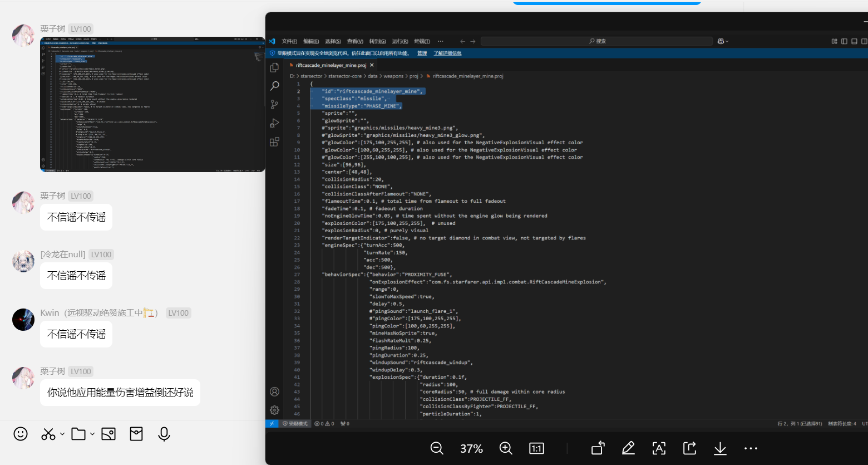Open the more options ellipsis in viewer
Image resolution: width=868 pixels, height=465 pixels.
(751, 448)
